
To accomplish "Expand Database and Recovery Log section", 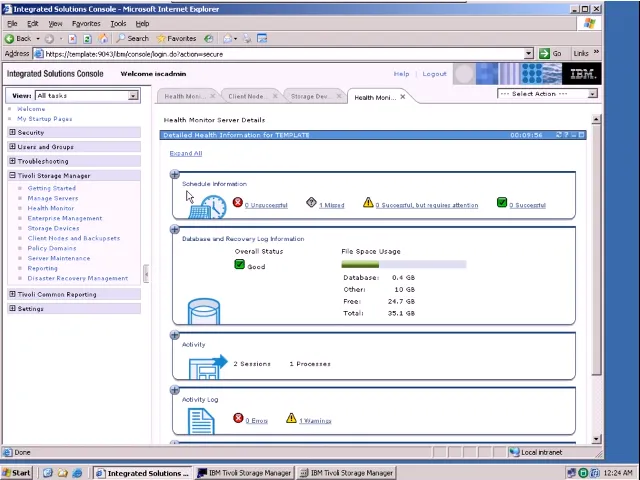I will pyautogui.click(x=175, y=229).
